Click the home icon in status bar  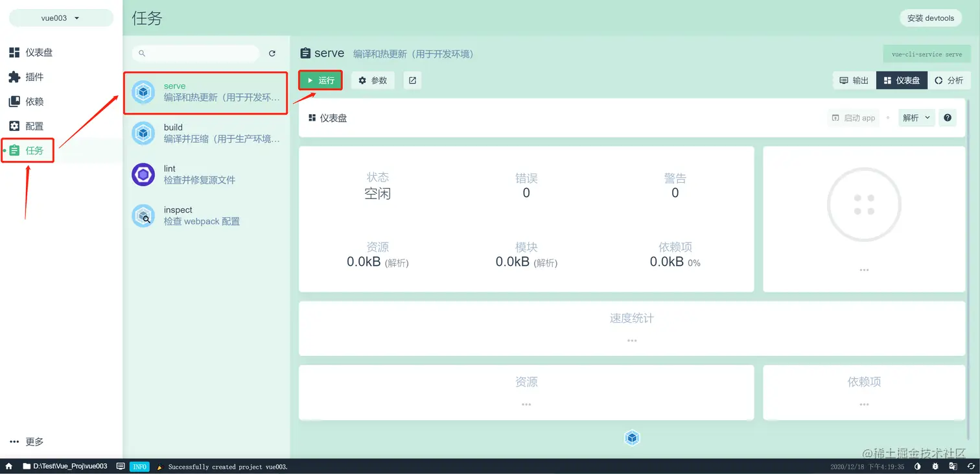click(9, 466)
